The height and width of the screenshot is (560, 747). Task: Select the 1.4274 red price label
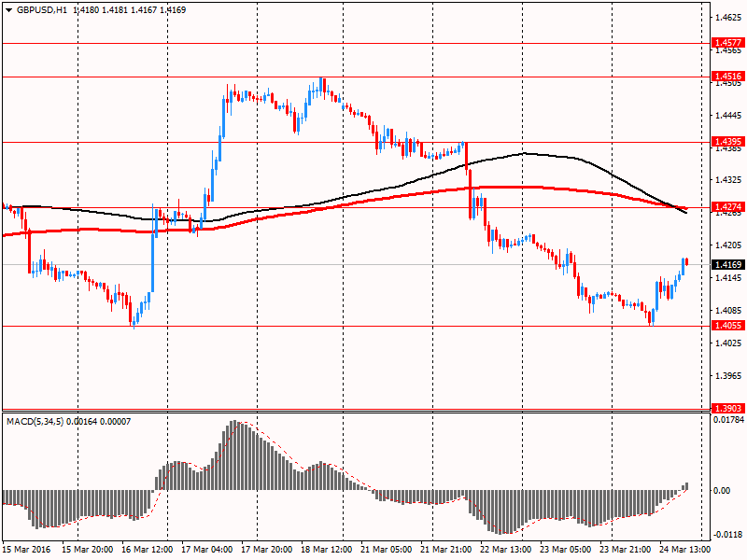[728, 206]
